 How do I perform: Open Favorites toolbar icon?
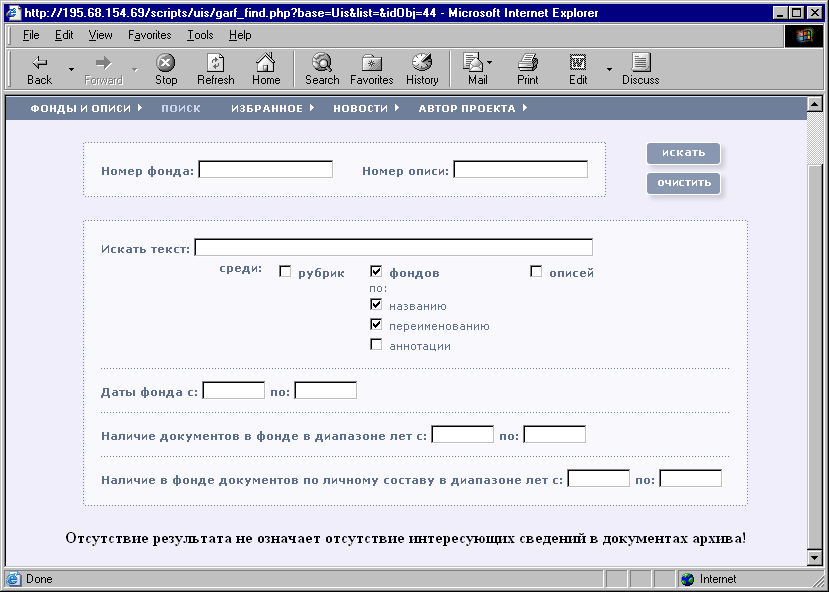pos(372,63)
